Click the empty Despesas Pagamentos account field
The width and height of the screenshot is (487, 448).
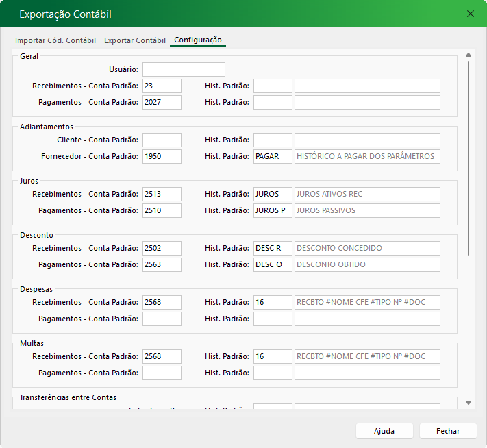point(162,319)
